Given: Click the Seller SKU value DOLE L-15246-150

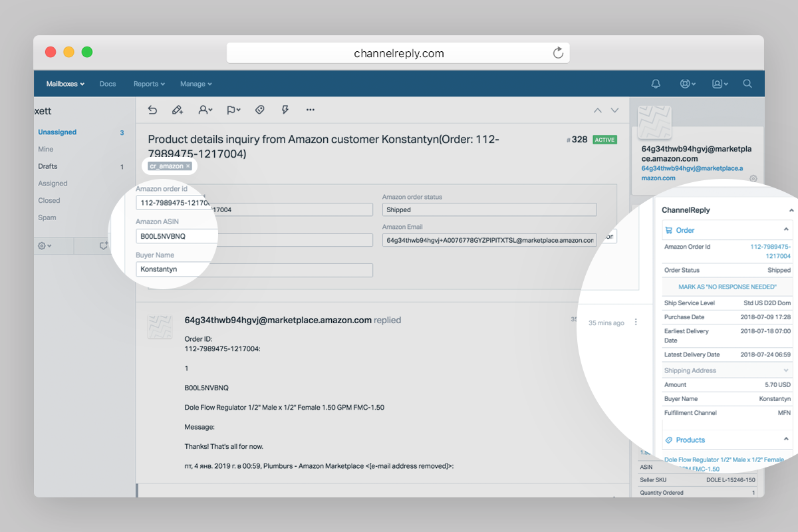Looking at the screenshot, I should [x=731, y=480].
